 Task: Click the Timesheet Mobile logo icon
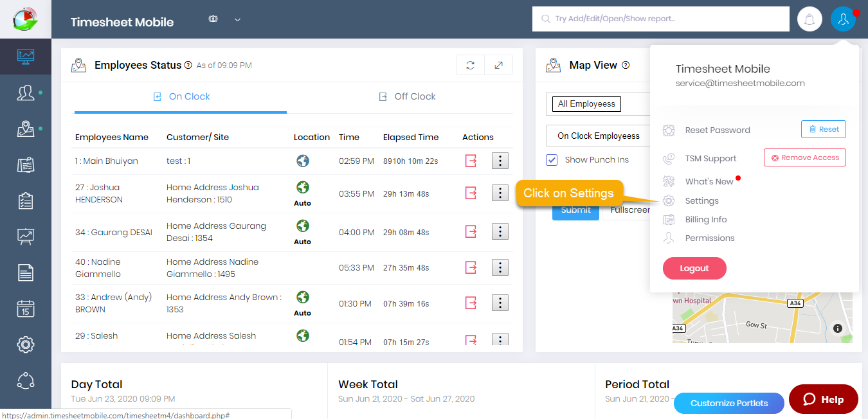25,19
